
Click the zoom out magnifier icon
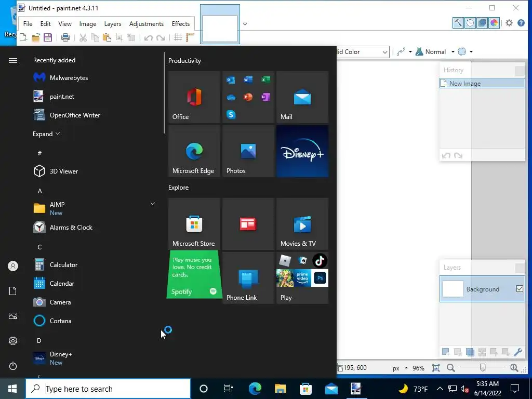pos(450,368)
